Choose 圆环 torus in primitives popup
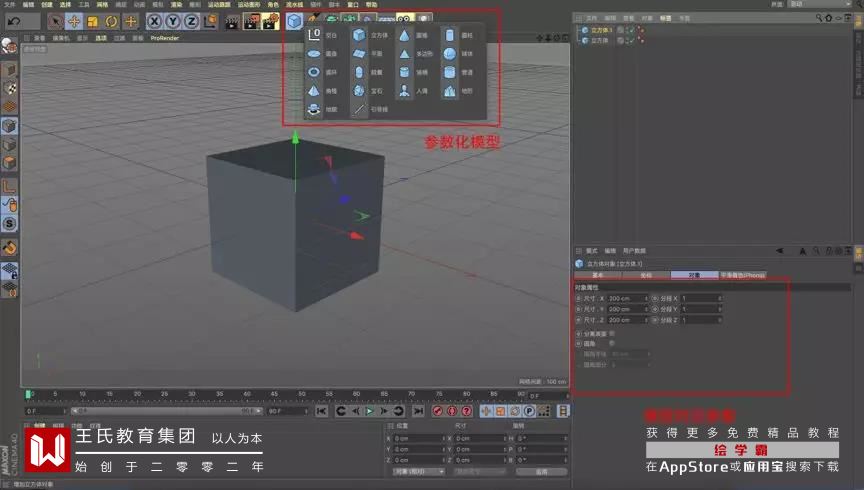This screenshot has height=490, width=864. pos(323,72)
